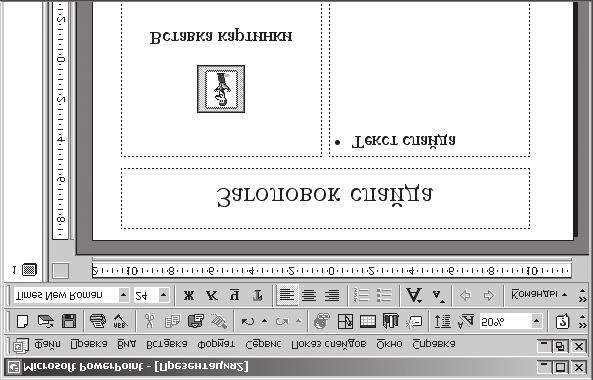Image resolution: width=593 pixels, height=380 pixels.
Task: Click the Текст слайда bullet text
Action: click(403, 141)
